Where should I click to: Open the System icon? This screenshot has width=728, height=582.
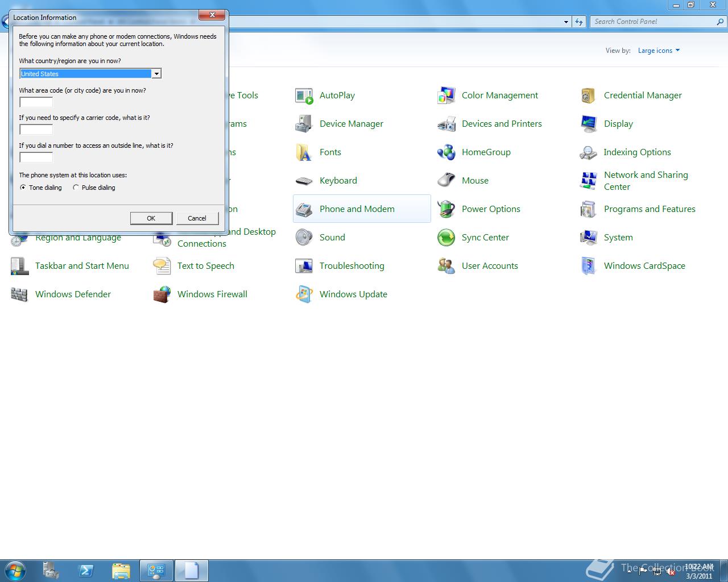589,238
